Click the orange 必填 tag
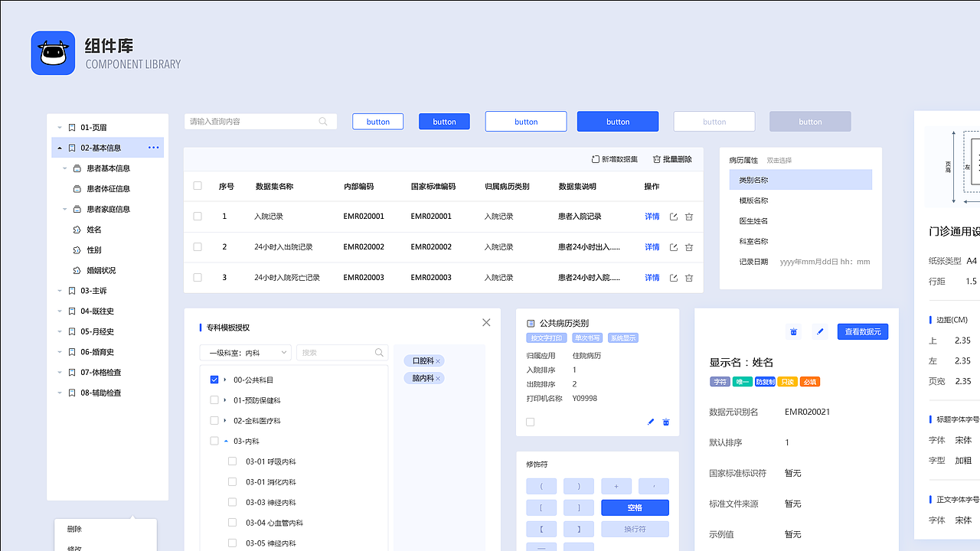The width and height of the screenshot is (980, 551). coord(810,381)
